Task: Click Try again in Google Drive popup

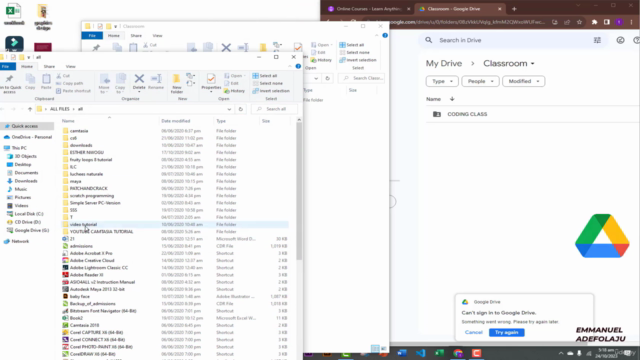Action: (507, 332)
